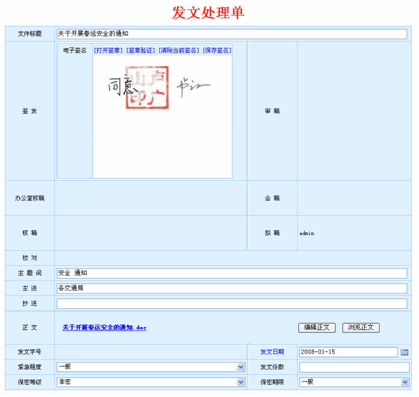Click the 签章验证 link
This screenshot has width=419, height=397.
click(x=141, y=50)
